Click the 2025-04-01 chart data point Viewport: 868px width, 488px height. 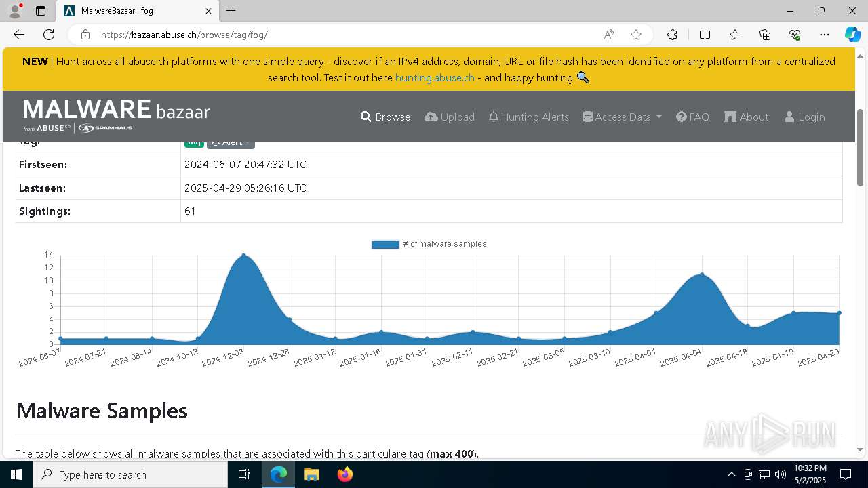point(656,312)
